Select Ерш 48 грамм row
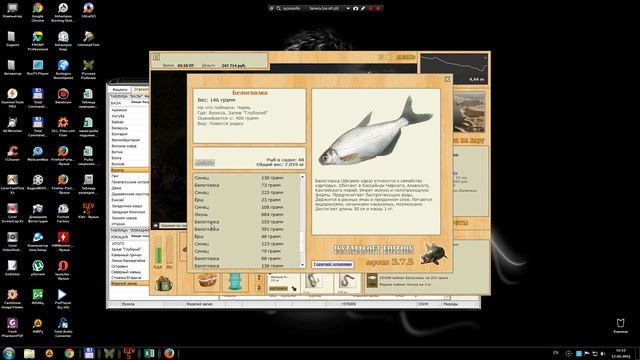Screen dimensions: 640x360 [x=247, y=236]
